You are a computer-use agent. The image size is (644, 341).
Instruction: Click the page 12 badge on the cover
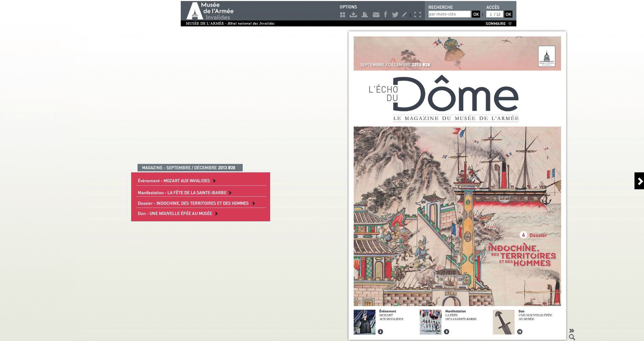[x=520, y=332]
